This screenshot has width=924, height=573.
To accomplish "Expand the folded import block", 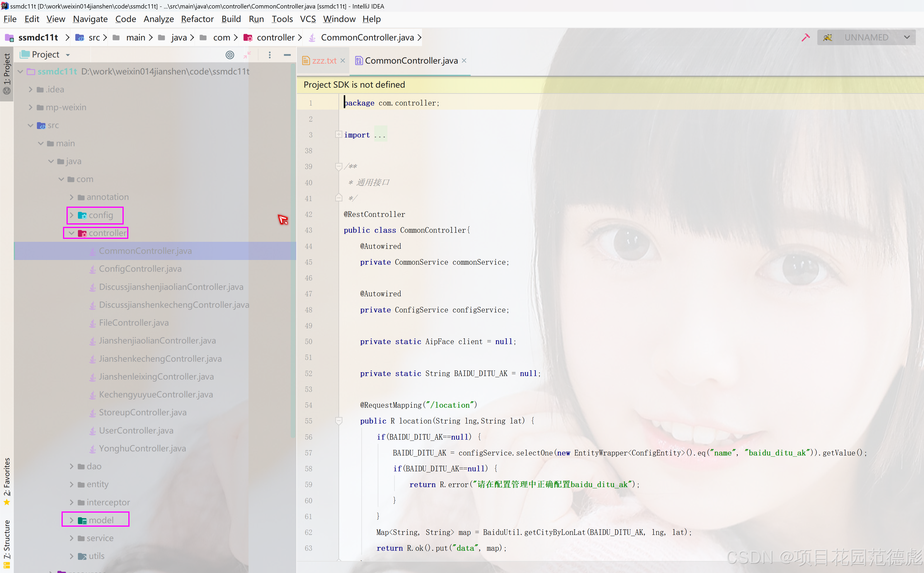I will coord(338,135).
